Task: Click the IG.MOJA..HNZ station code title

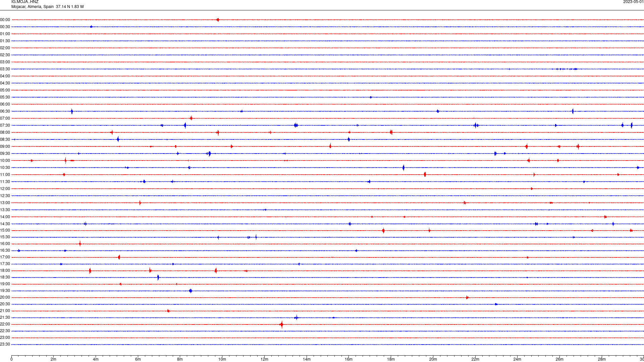Action: coord(25,2)
